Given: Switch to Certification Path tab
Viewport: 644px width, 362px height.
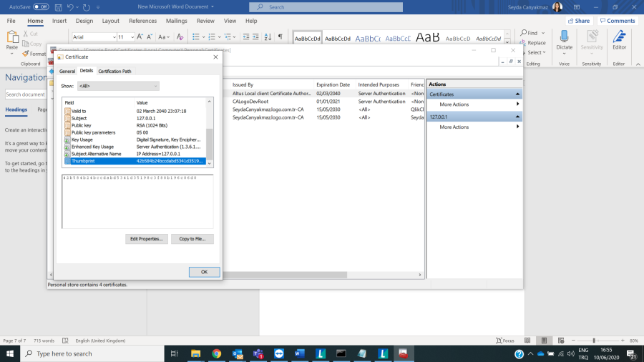Looking at the screenshot, I should point(114,72).
